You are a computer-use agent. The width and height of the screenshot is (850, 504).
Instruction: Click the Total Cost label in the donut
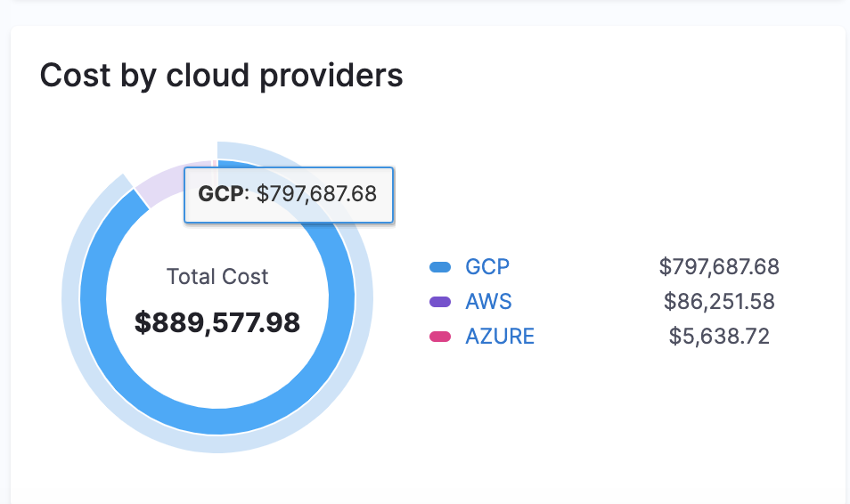point(217,277)
